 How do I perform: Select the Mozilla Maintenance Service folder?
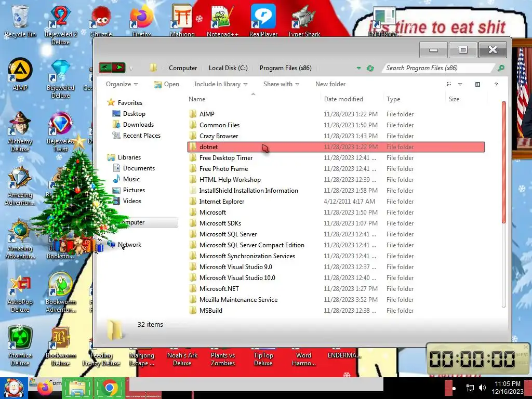pyautogui.click(x=336, y=300)
